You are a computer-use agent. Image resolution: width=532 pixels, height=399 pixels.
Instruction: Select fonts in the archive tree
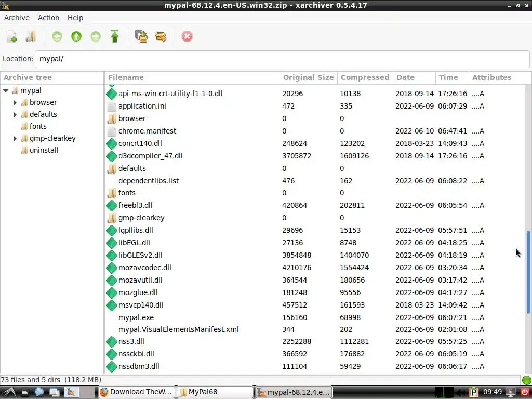[37, 127]
